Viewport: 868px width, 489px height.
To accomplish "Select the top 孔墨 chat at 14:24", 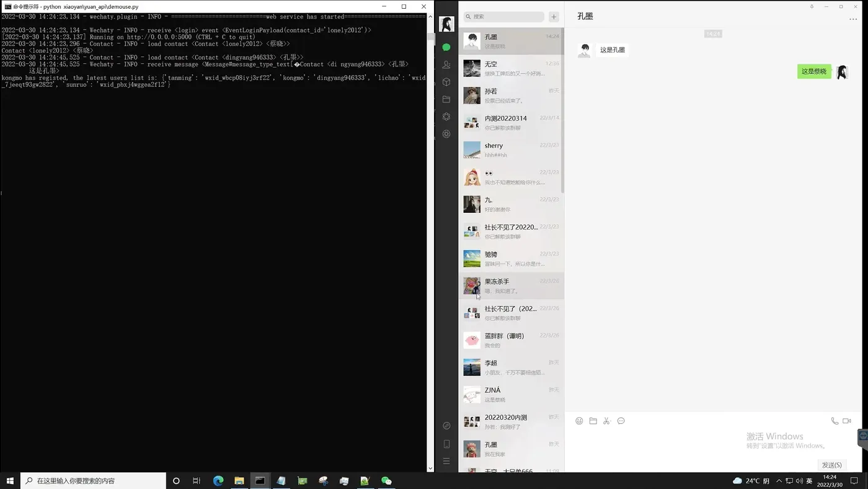I will click(511, 41).
